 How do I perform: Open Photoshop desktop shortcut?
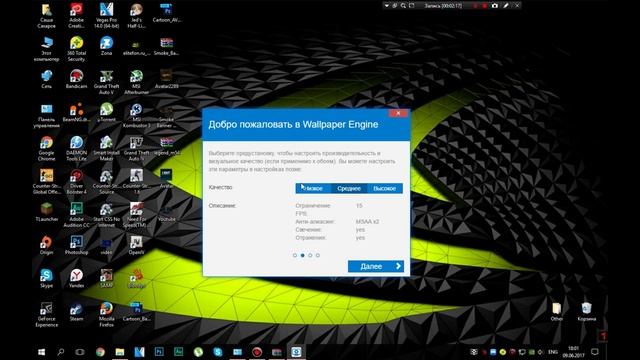pos(76,245)
